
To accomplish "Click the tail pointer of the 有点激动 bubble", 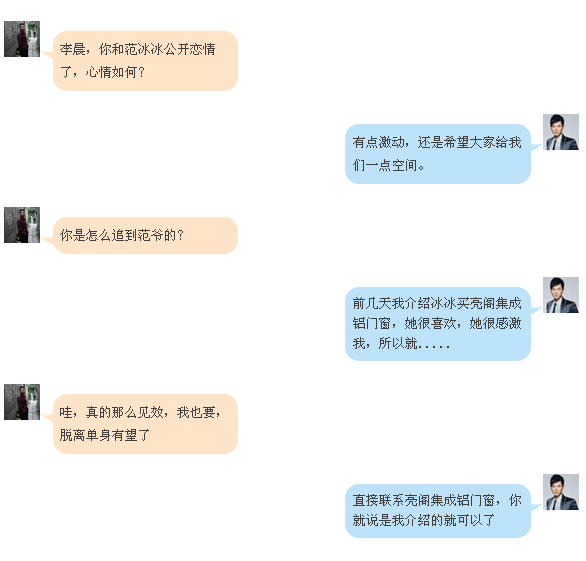I will [x=536, y=148].
